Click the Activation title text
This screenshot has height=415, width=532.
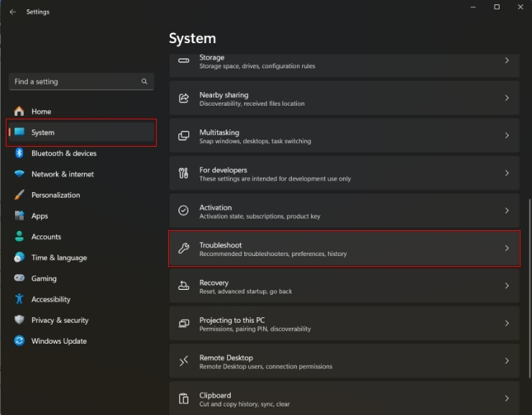(216, 207)
